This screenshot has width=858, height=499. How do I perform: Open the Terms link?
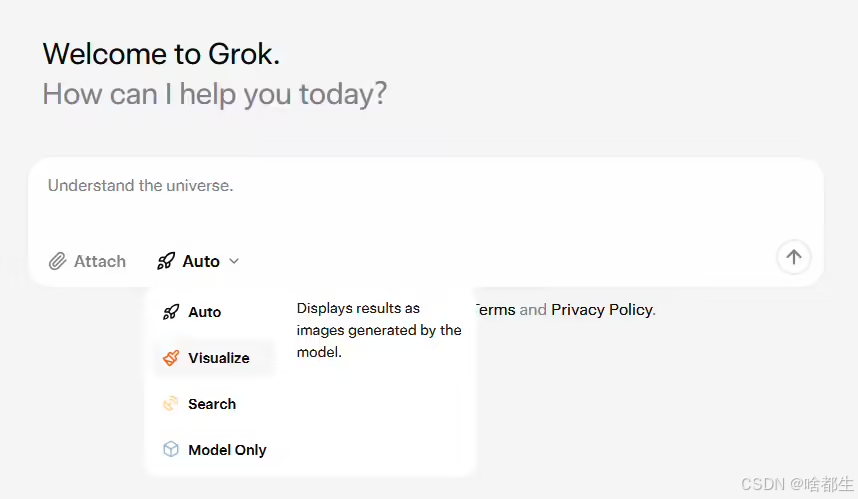pos(495,310)
